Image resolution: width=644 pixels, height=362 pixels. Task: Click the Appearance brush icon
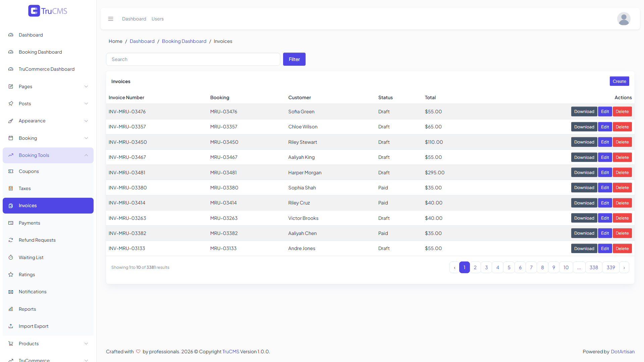pos(11,121)
